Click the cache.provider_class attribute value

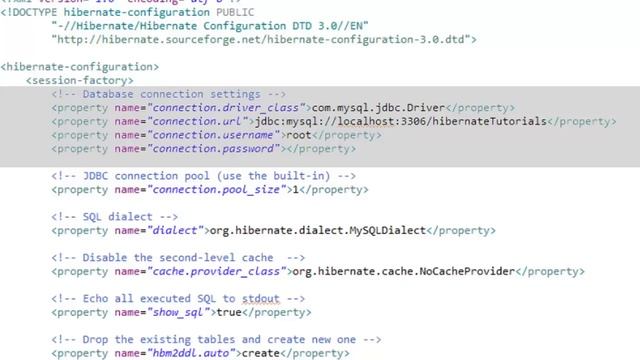[x=216, y=271]
